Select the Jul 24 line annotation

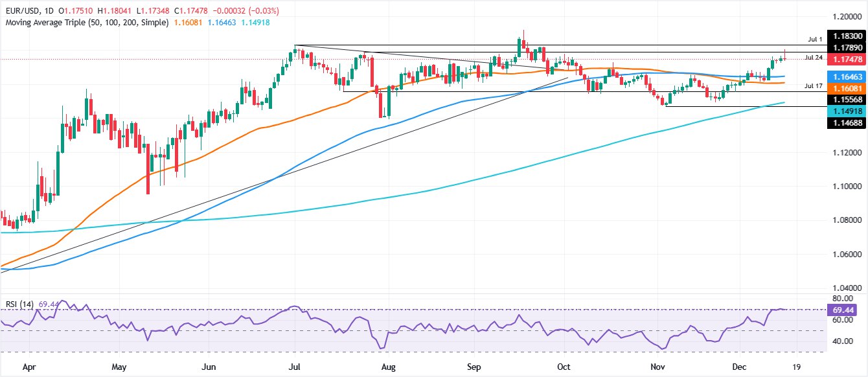(814, 58)
